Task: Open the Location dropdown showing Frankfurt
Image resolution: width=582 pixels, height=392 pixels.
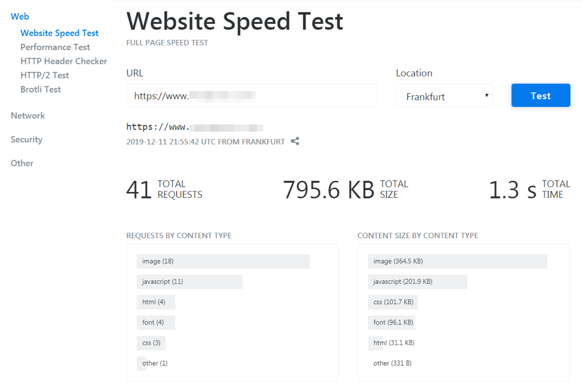Action: [444, 96]
